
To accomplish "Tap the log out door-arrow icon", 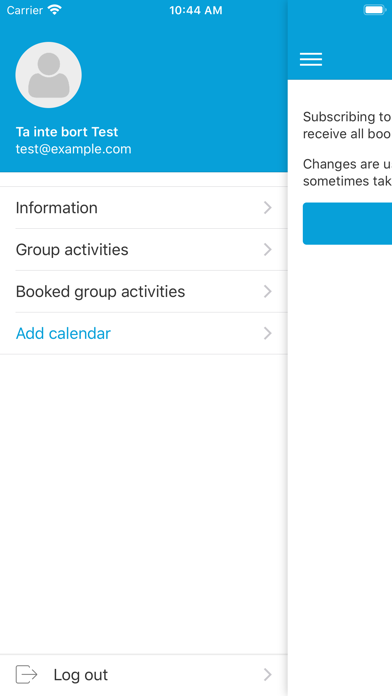I will tap(27, 675).
